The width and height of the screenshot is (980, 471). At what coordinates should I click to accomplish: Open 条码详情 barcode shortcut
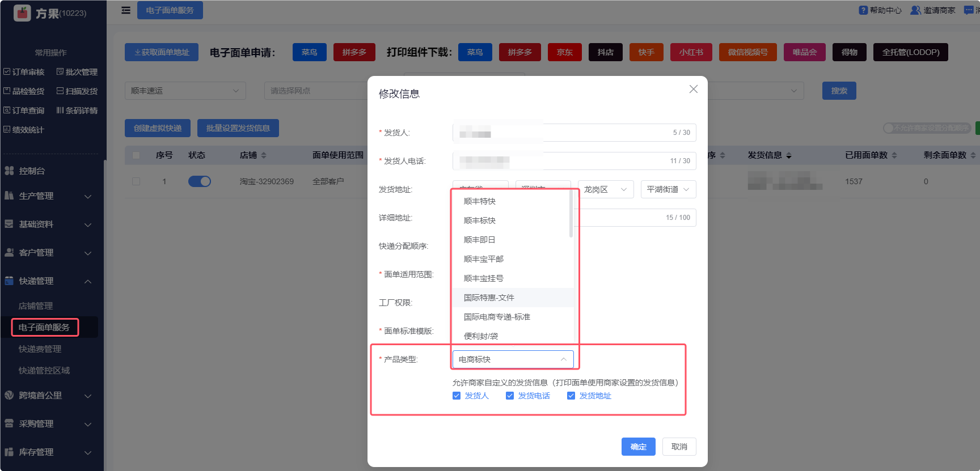pos(60,111)
